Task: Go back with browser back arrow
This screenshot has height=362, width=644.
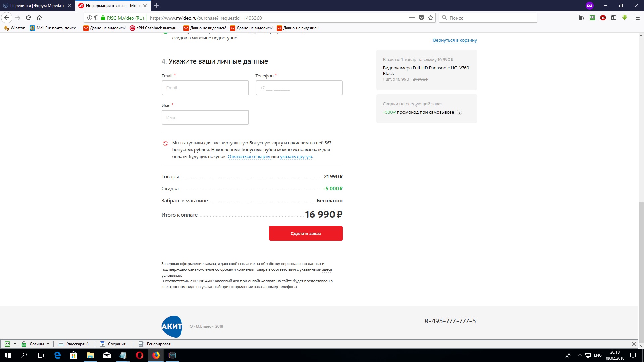Action: coord(7,18)
